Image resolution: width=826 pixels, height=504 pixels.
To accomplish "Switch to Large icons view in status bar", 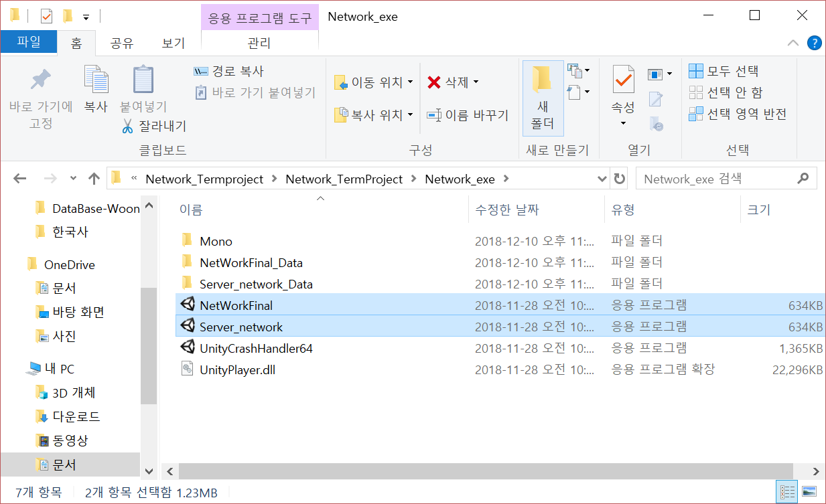I will [x=809, y=492].
